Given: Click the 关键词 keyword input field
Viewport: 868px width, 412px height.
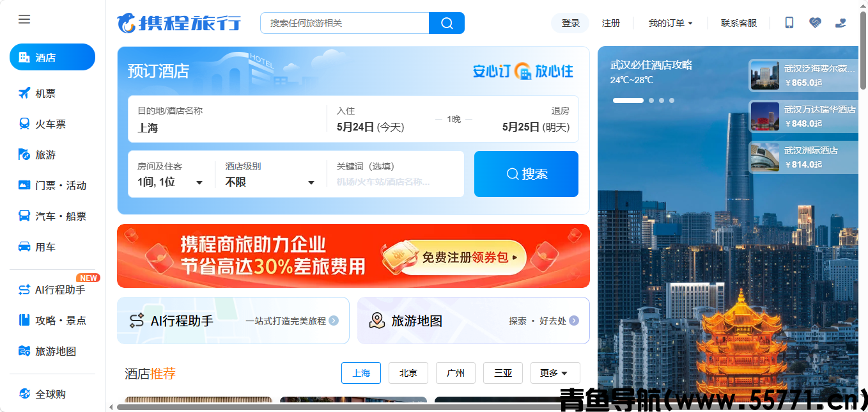Looking at the screenshot, I should point(395,175).
